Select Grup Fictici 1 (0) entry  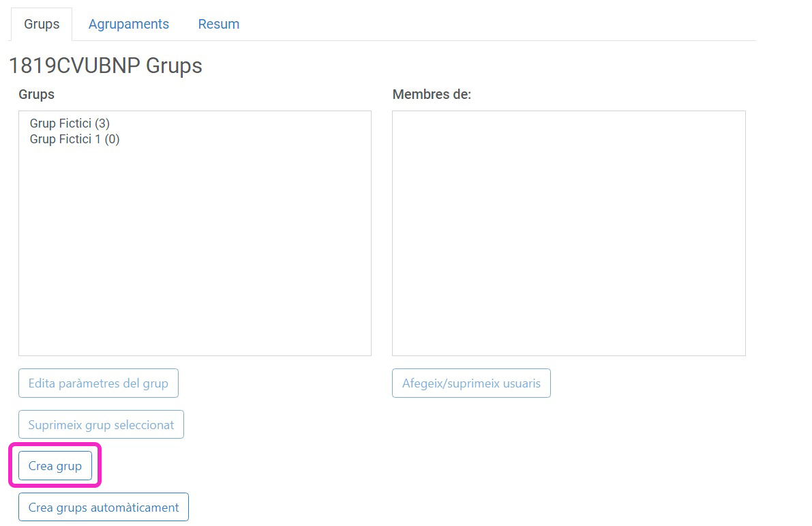click(x=74, y=139)
